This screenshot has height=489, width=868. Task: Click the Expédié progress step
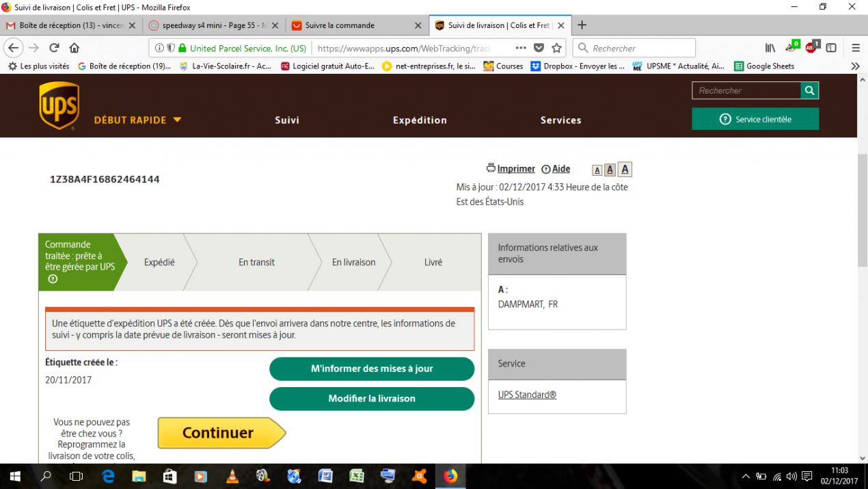point(159,262)
